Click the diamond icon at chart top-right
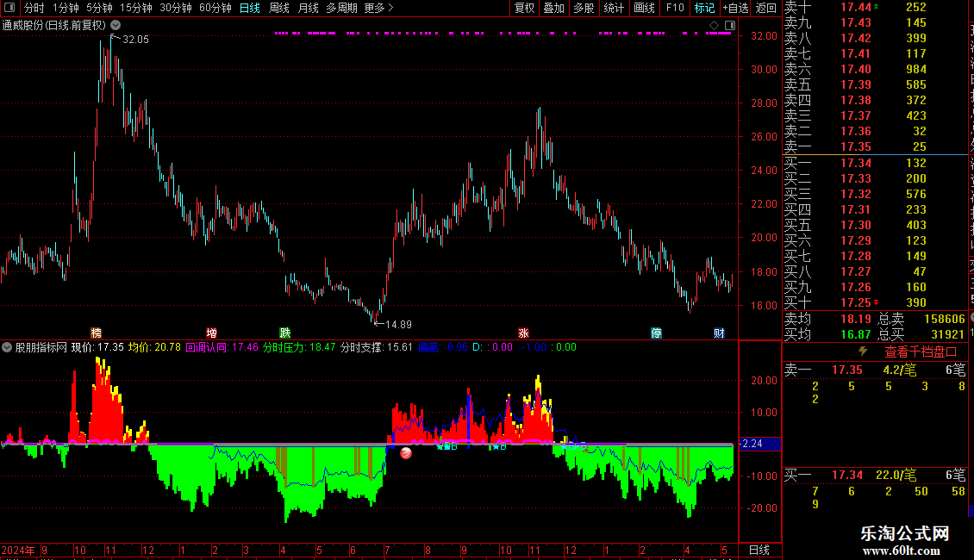 714,26
